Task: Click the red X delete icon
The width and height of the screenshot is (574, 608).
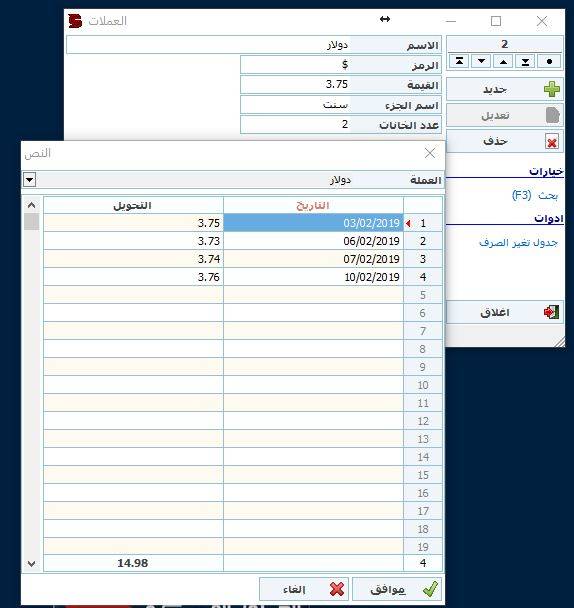Action: click(552, 142)
